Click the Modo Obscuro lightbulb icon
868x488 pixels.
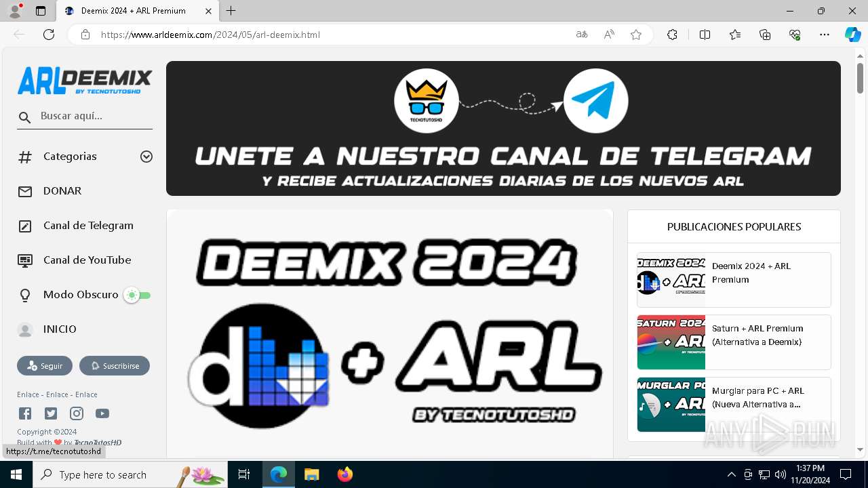(25, 295)
